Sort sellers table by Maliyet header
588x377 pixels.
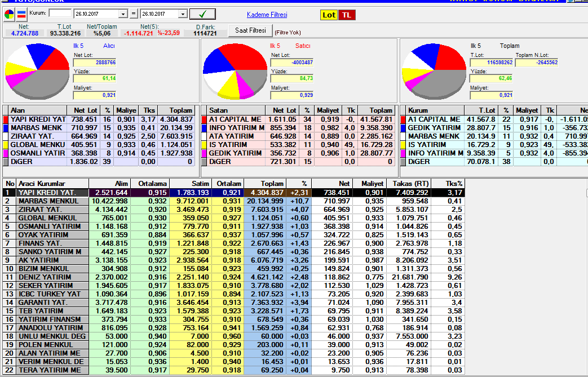(x=328, y=110)
